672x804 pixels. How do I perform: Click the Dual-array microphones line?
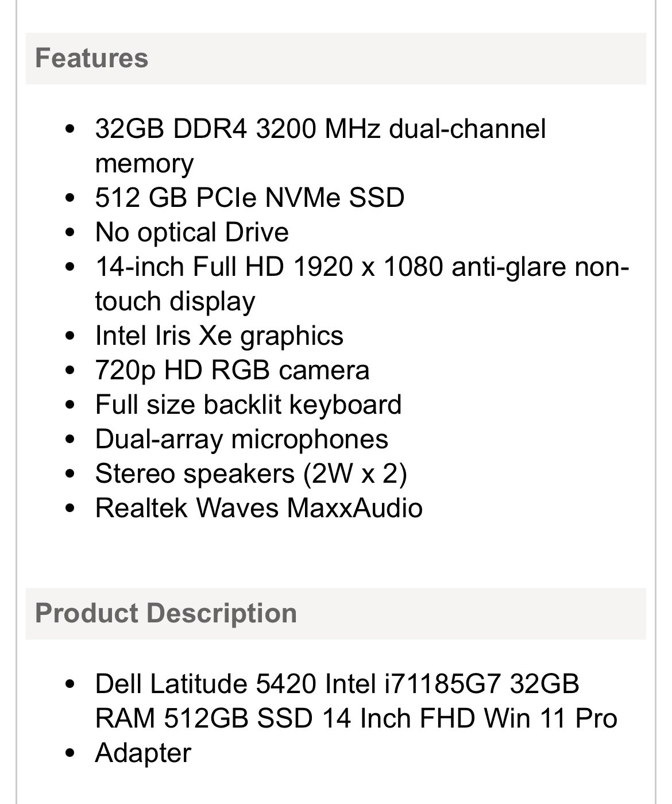pos(242,439)
